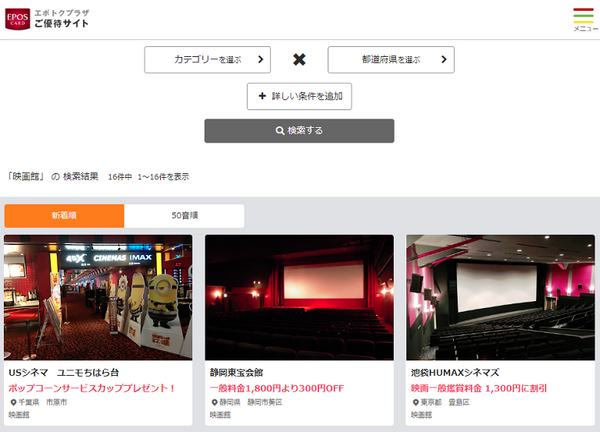Image resolution: width=600 pixels, height=432 pixels.
Task: Click 映画館 tag under 静岡東宝会館 card
Action: (220, 415)
